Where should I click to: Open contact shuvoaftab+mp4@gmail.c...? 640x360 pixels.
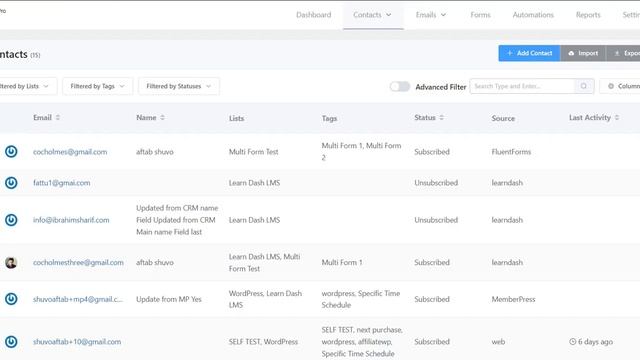click(78, 299)
